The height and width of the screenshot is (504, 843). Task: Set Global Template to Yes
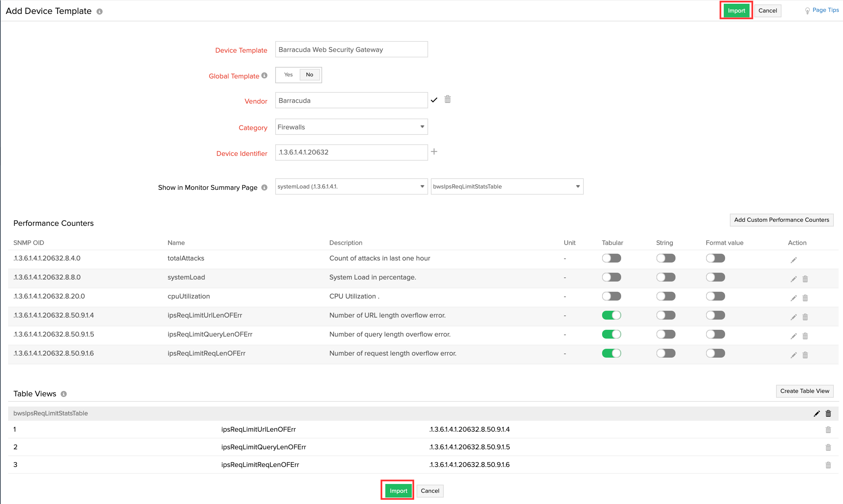(288, 74)
